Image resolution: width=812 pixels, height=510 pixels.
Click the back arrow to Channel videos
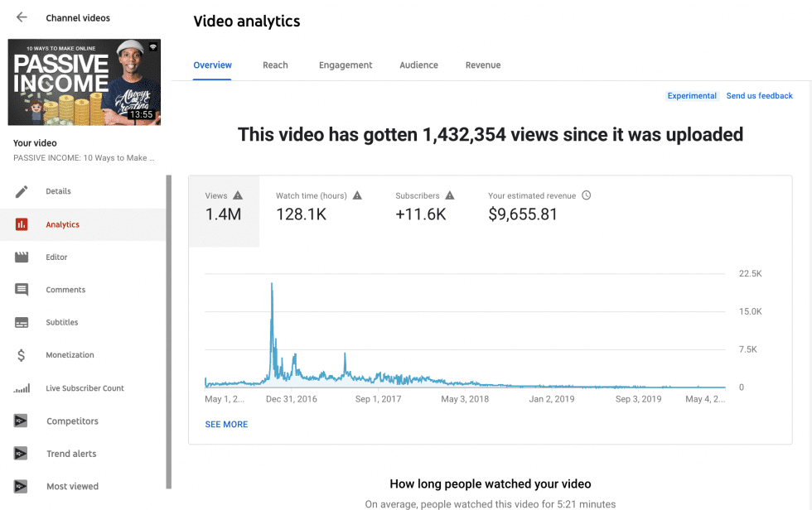tap(21, 16)
